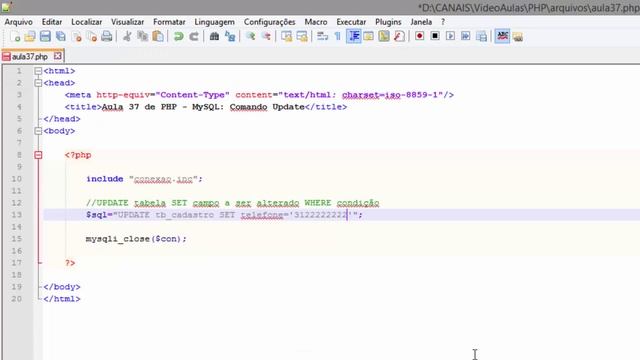Click the Save All toolbar icon
Screen dimensions: 640x360
[61, 37]
